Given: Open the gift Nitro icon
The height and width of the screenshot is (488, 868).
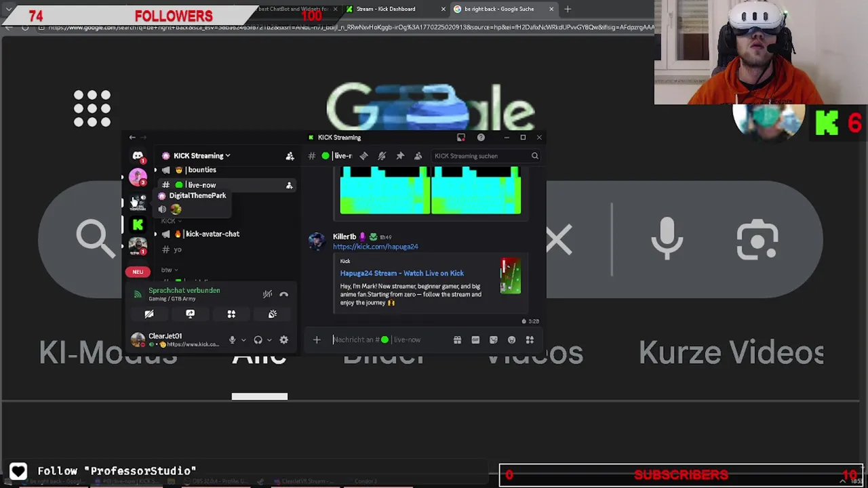Looking at the screenshot, I should click(x=457, y=340).
